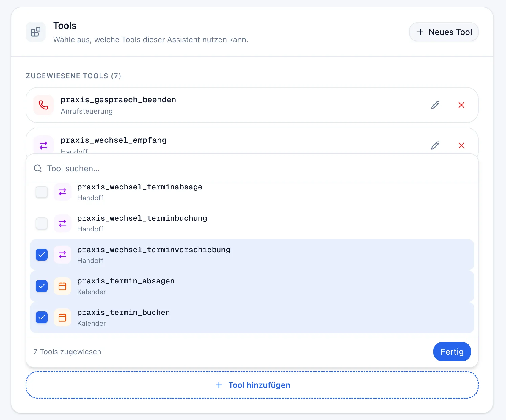Viewport: 506px width, 420px height.
Task: Click handoff icon of praxis_wechsel_terminverschiebung
Action: point(62,255)
